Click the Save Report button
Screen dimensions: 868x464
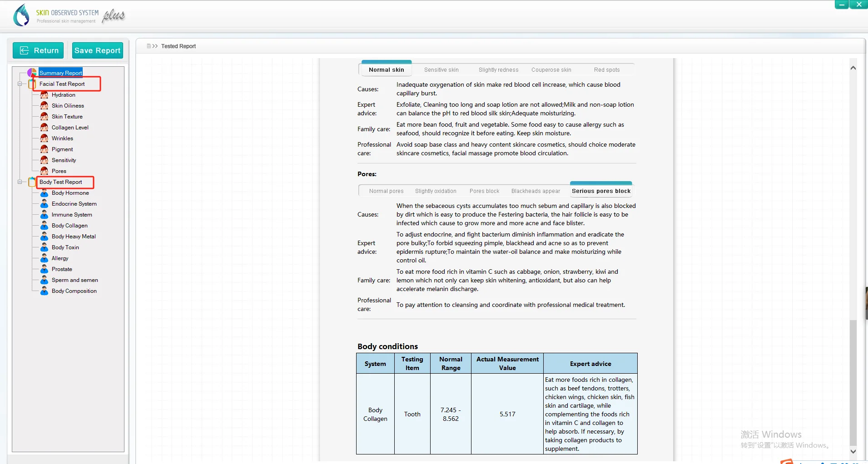pos(97,50)
